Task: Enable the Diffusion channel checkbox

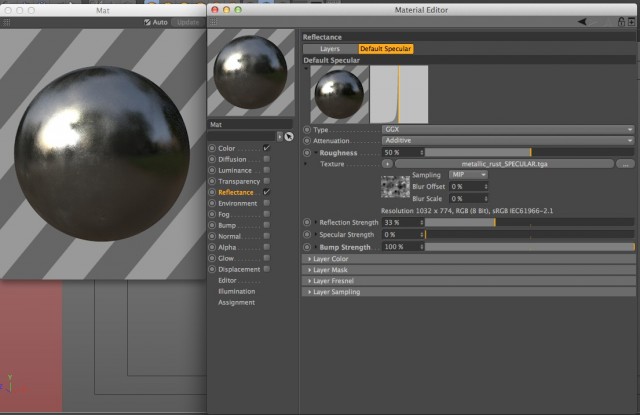Action: point(267,159)
